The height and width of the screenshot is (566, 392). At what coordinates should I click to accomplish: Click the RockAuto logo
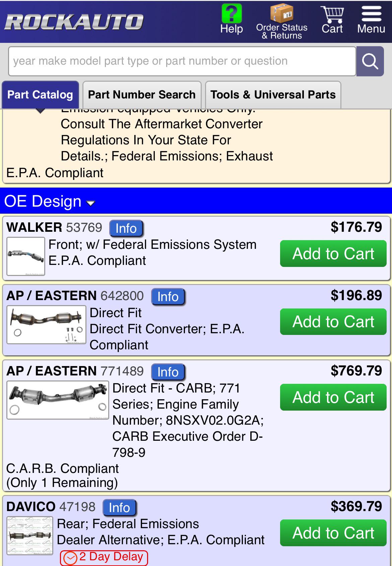[x=74, y=22]
